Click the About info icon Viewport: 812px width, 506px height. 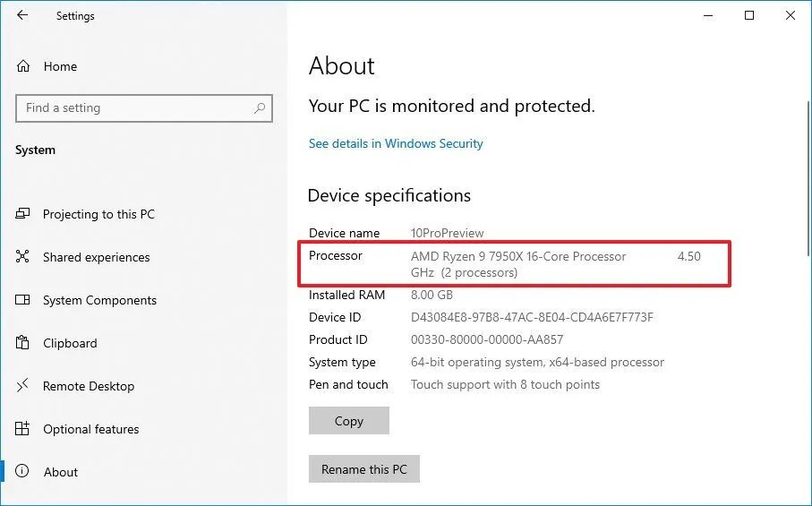pos(22,471)
